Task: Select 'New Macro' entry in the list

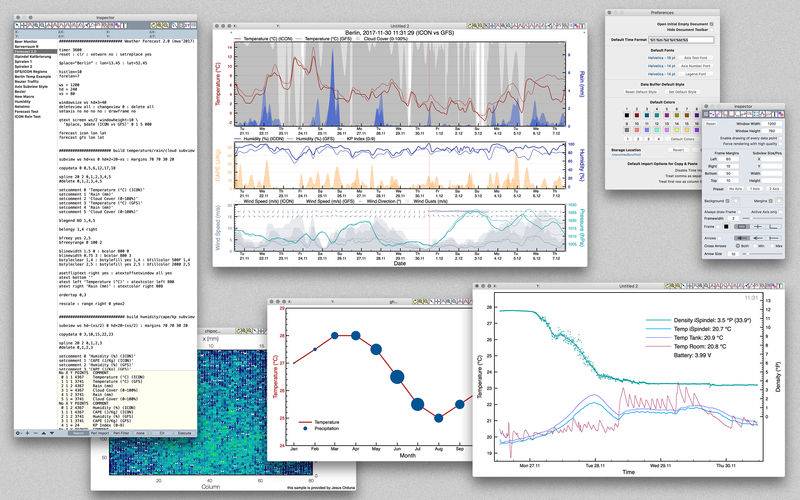Action: (x=24, y=96)
